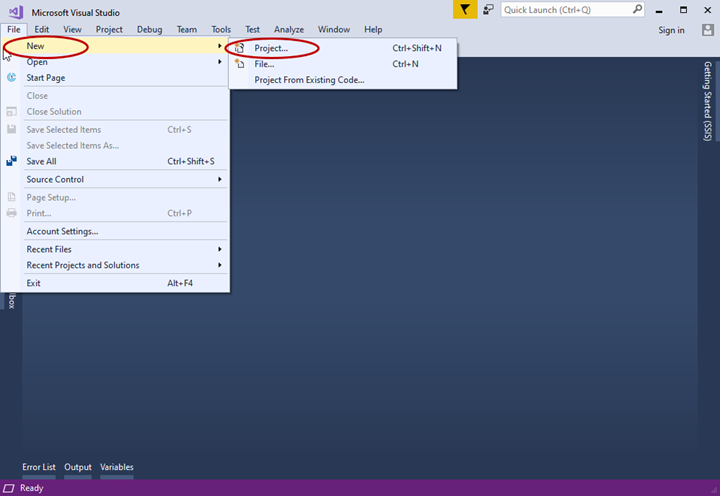This screenshot has height=496, width=720.
Task: Click the account avatar icon
Action: pos(708,30)
